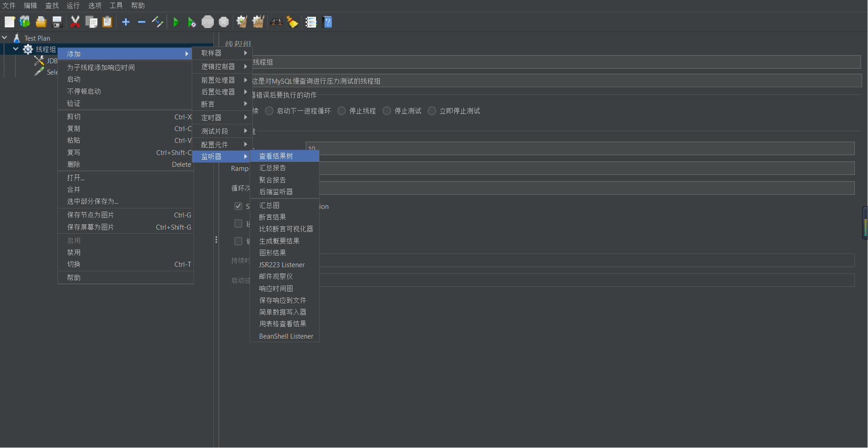Expand the 取样器 submenu
The height and width of the screenshot is (448, 868).
click(x=222, y=53)
